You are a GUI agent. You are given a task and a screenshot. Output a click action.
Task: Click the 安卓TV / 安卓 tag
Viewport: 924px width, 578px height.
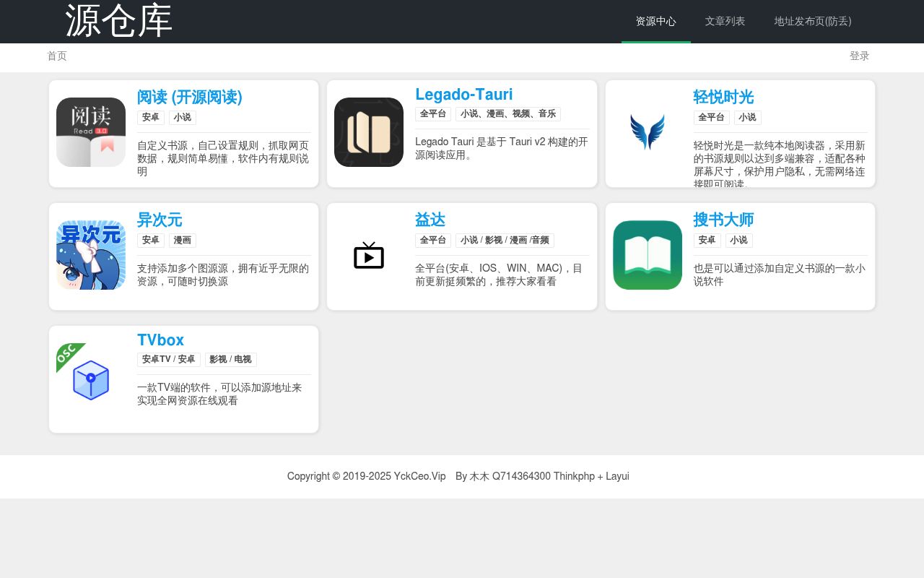(169, 360)
